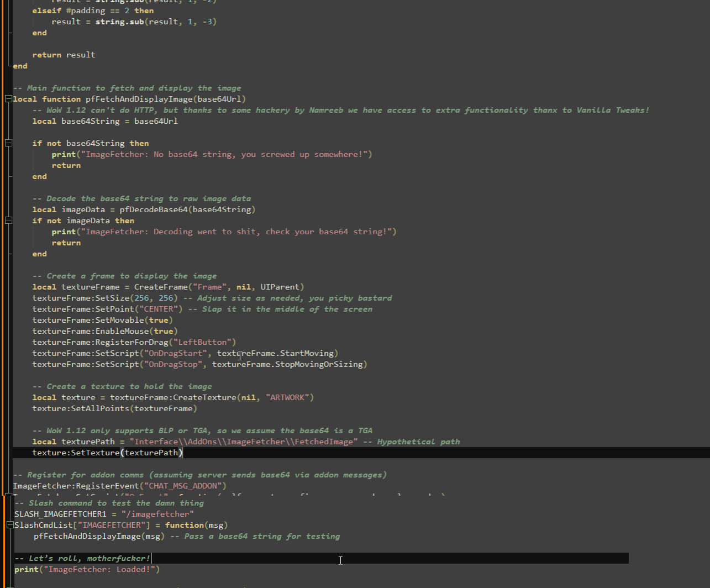Click the comment 'Create a frame to display the image'

124,276
